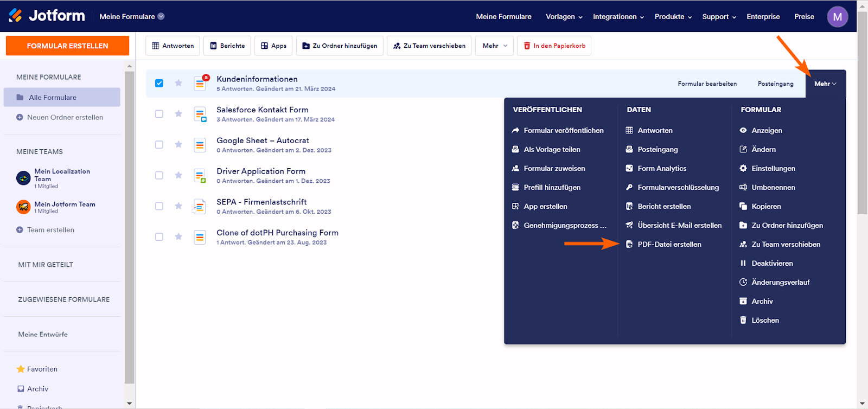The width and height of the screenshot is (868, 409).
Task: Click Formular bearbeiten link
Action: pyautogui.click(x=707, y=84)
